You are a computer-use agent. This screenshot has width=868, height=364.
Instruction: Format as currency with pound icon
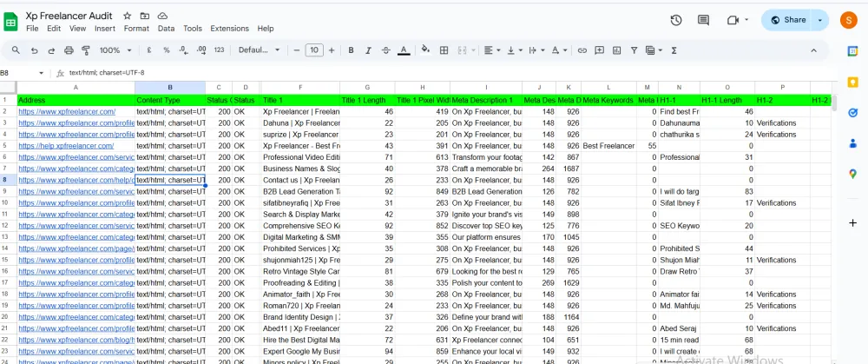[149, 50]
